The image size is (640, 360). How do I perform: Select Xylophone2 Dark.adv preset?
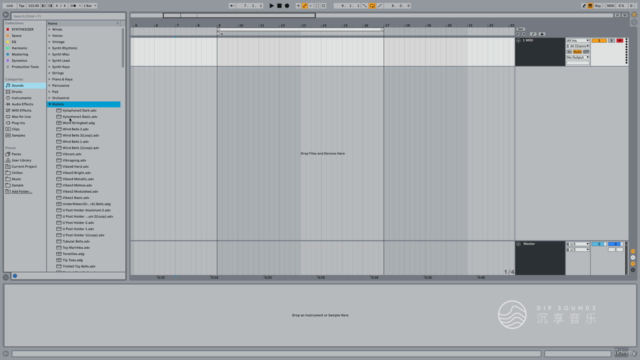pos(80,110)
